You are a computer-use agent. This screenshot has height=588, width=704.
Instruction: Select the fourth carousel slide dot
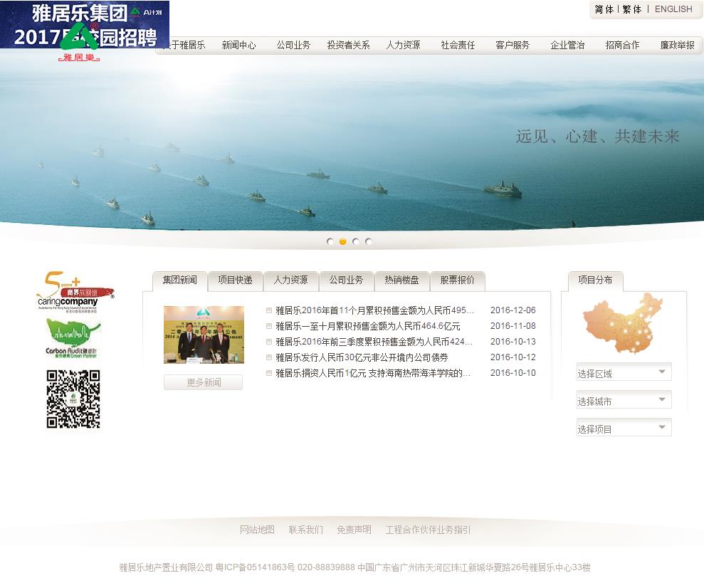point(369,241)
